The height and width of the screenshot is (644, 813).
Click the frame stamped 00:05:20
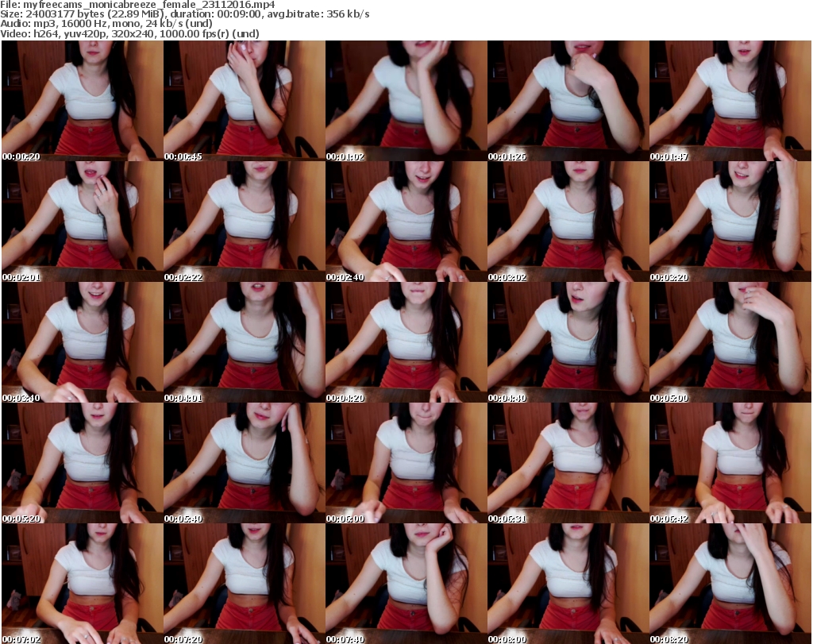[83, 463]
